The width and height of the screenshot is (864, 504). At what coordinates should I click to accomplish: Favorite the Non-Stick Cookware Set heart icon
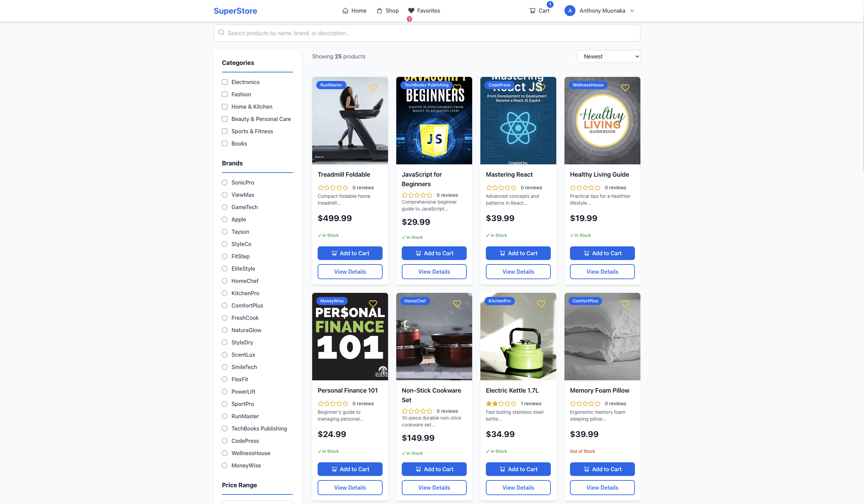(x=457, y=303)
